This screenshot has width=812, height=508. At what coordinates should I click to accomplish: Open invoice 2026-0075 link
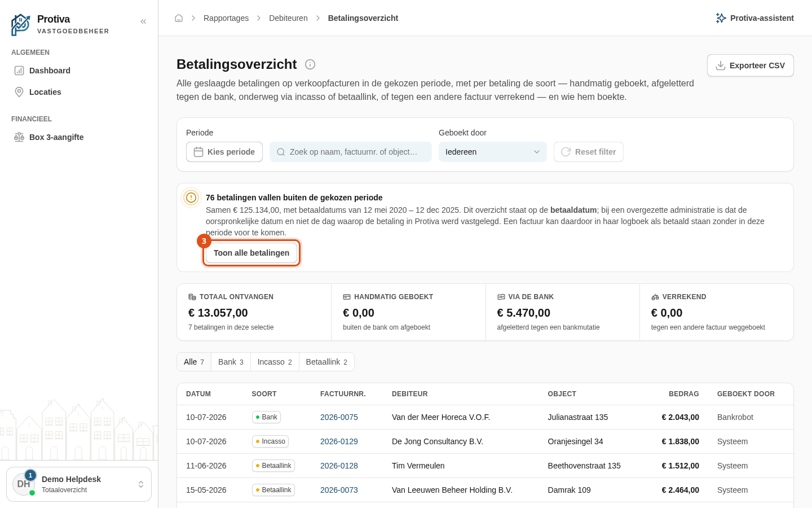click(x=339, y=417)
